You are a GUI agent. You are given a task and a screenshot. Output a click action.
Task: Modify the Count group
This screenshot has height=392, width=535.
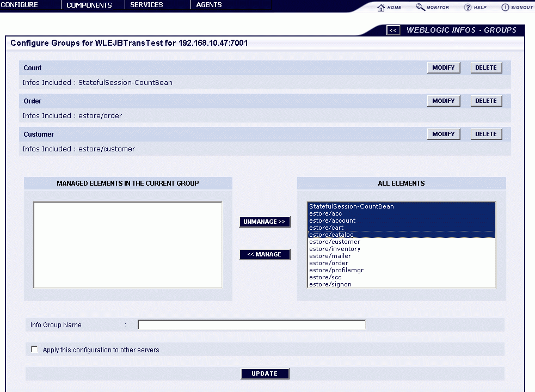444,68
